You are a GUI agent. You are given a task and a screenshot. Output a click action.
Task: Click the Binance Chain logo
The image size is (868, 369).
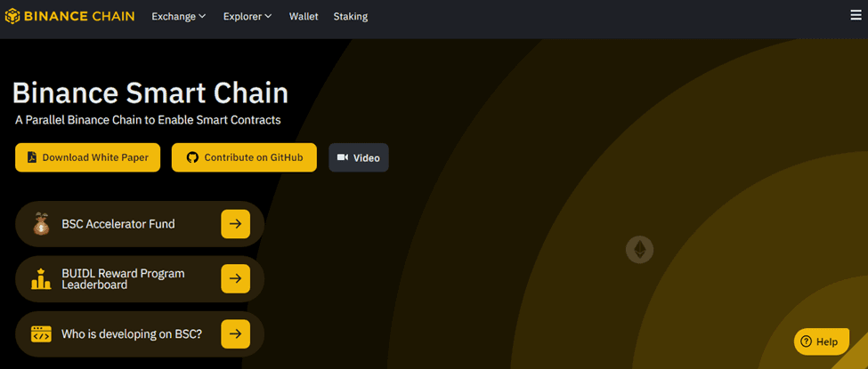69,17
